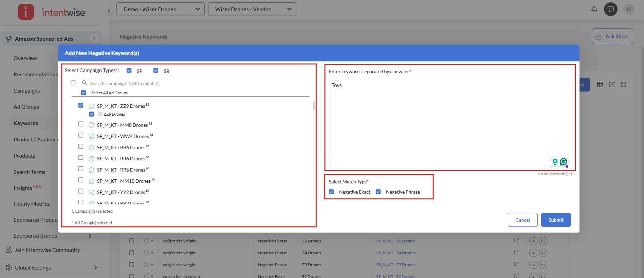Screen dimensions: 644x278
Task: Expand the Global Settings menu
Action: pyautogui.click(x=51, y=267)
